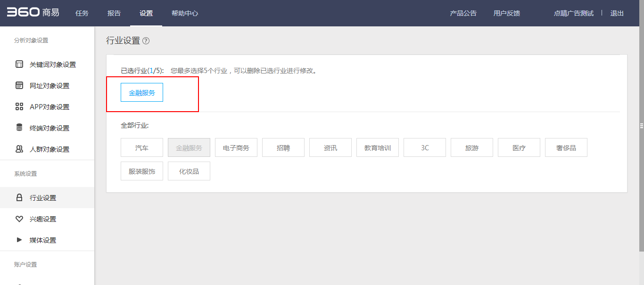Switch to the 报告 tab

(114, 13)
